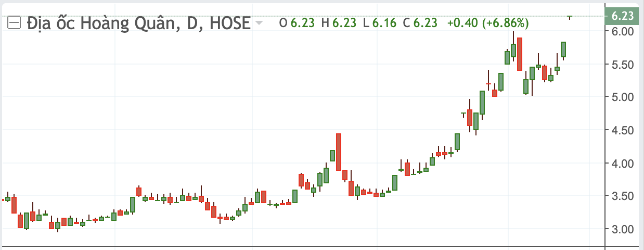Select the high value H 6.23
This screenshot has width=644, height=250.
tap(339, 23)
